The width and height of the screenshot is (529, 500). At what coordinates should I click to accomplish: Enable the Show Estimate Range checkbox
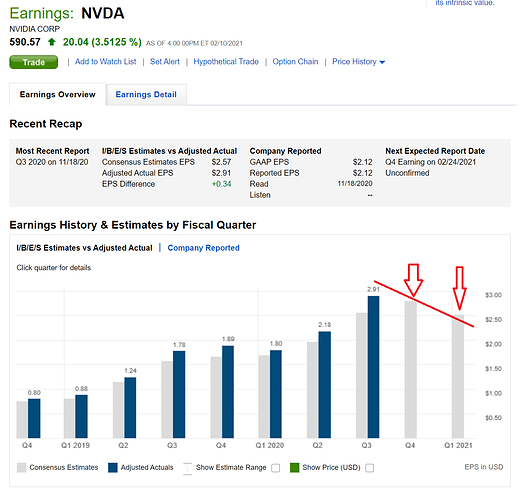[276, 468]
